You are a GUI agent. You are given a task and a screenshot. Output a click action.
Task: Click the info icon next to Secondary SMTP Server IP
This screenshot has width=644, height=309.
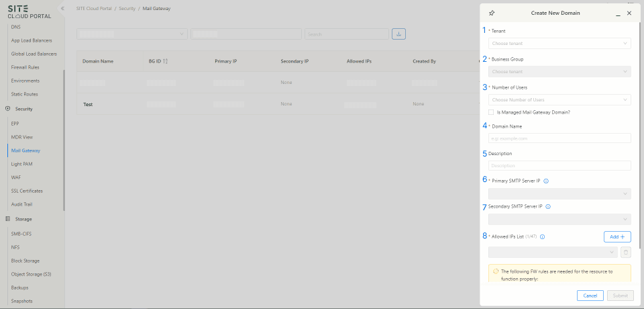click(x=548, y=206)
